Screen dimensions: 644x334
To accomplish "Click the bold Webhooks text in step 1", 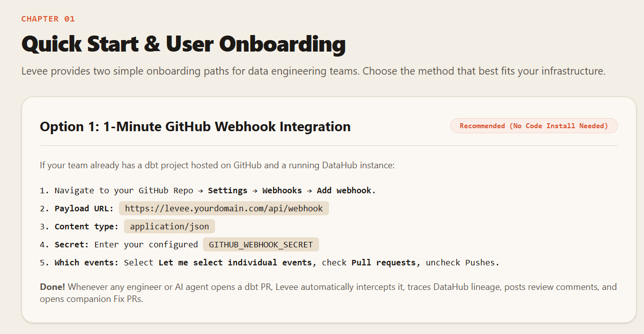I will 282,190.
